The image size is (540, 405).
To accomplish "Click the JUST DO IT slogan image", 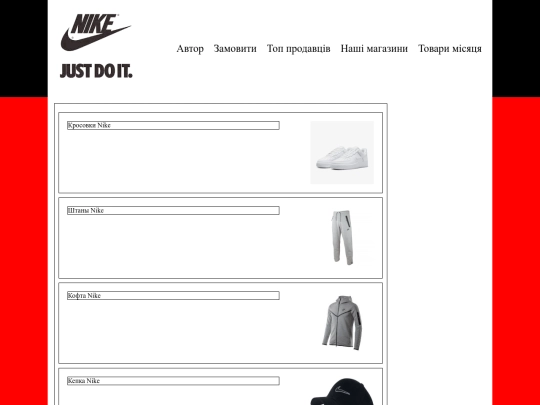I will point(96,71).
